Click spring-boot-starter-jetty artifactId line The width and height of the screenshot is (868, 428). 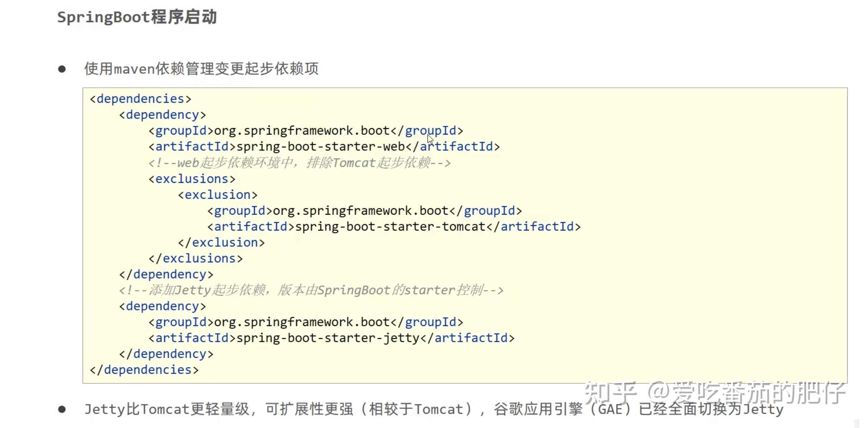(332, 338)
